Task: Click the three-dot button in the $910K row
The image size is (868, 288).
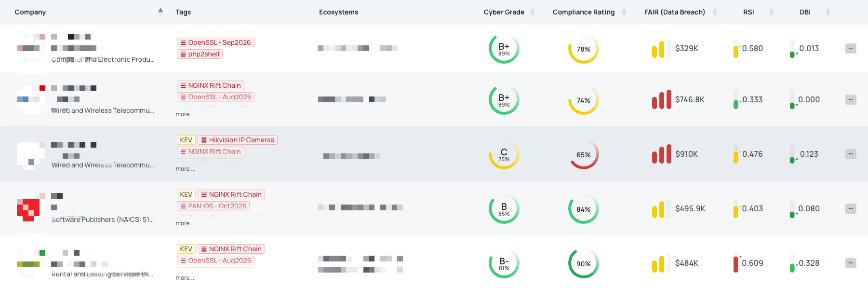Action: (851, 154)
